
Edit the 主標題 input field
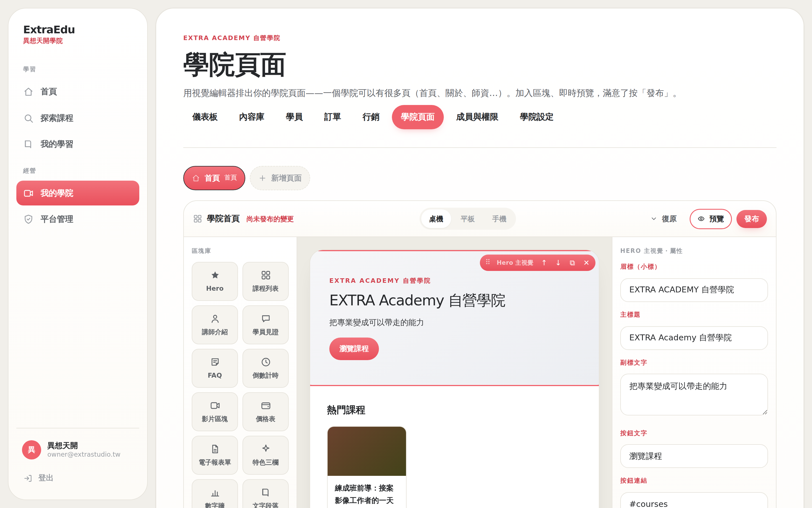click(694, 338)
